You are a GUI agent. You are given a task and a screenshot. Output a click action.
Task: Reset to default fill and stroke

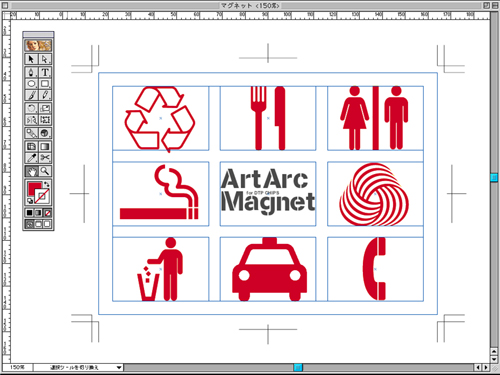pyautogui.click(x=30, y=201)
